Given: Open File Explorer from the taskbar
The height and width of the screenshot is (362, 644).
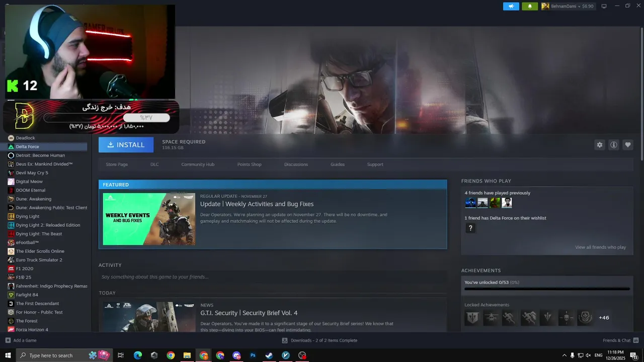Looking at the screenshot, I should point(187,355).
